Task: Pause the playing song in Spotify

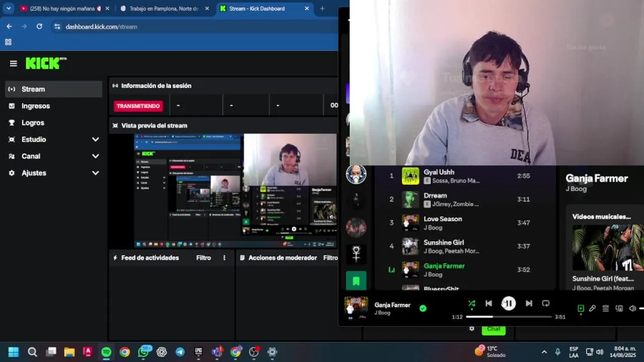Action: point(509,303)
